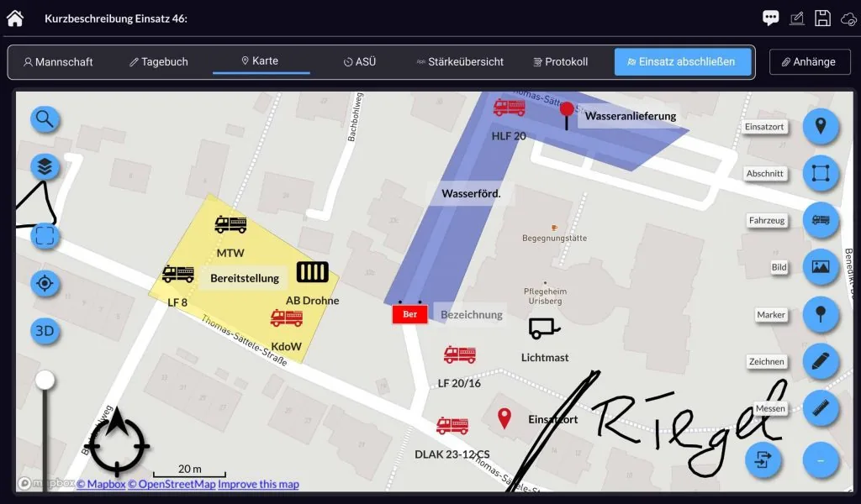
Task: Click the cloud sync icon
Action: pyautogui.click(x=849, y=19)
